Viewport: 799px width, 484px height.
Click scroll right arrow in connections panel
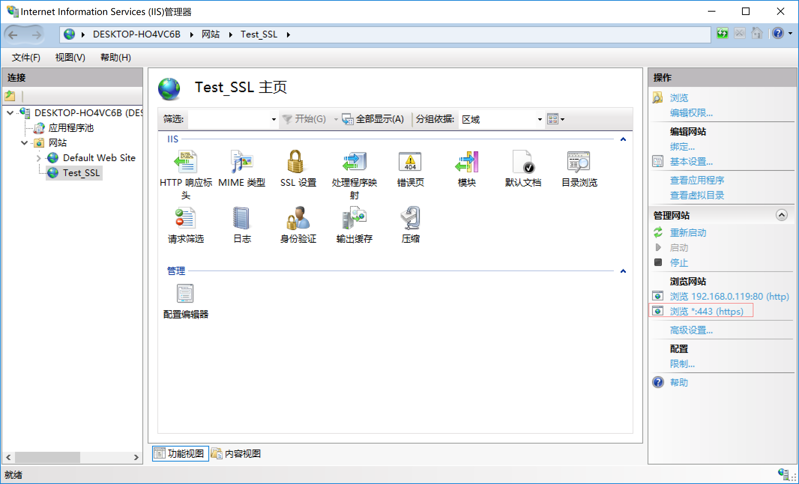(x=136, y=458)
